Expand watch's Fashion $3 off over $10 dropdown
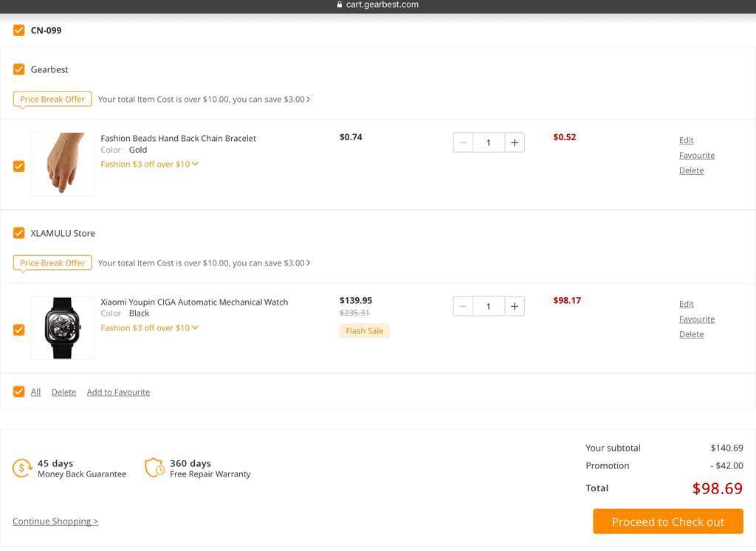The width and height of the screenshot is (756, 551). click(x=195, y=328)
